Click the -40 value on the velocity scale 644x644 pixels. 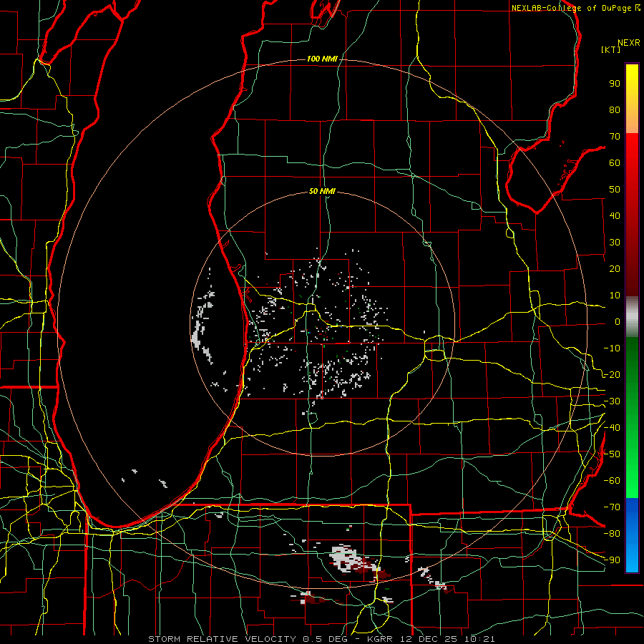point(612,428)
